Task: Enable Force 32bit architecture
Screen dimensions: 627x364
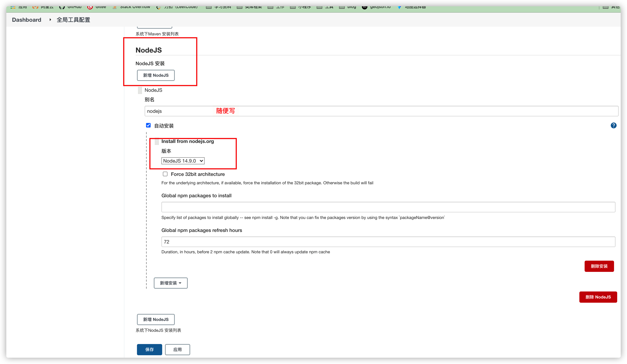Action: coord(165,174)
